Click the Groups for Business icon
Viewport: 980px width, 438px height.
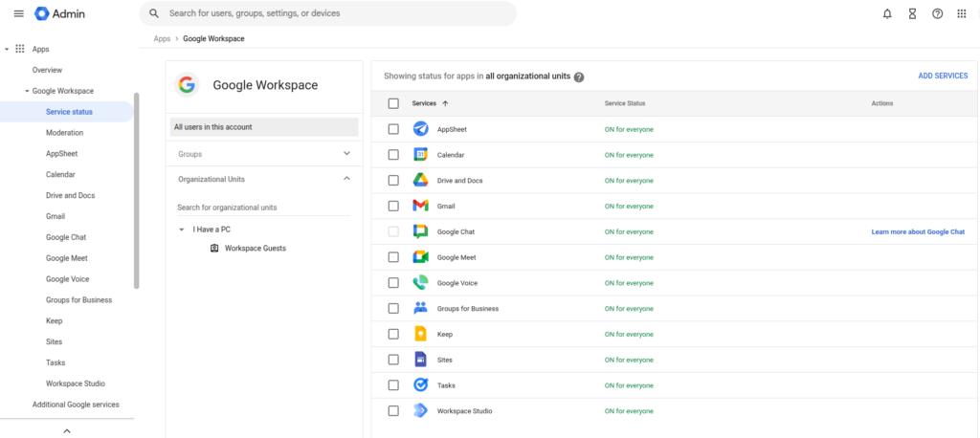click(421, 308)
